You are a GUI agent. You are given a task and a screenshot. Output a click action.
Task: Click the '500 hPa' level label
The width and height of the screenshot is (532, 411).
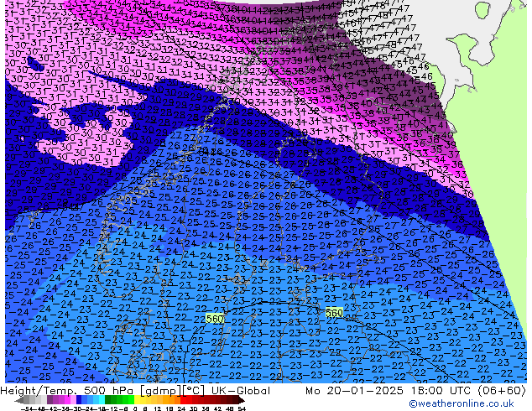(108, 391)
